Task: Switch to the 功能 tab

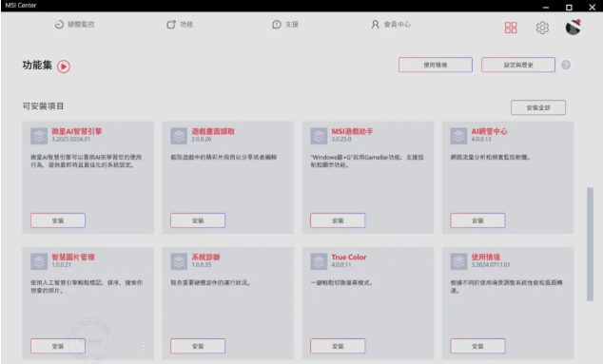Action: pos(180,24)
